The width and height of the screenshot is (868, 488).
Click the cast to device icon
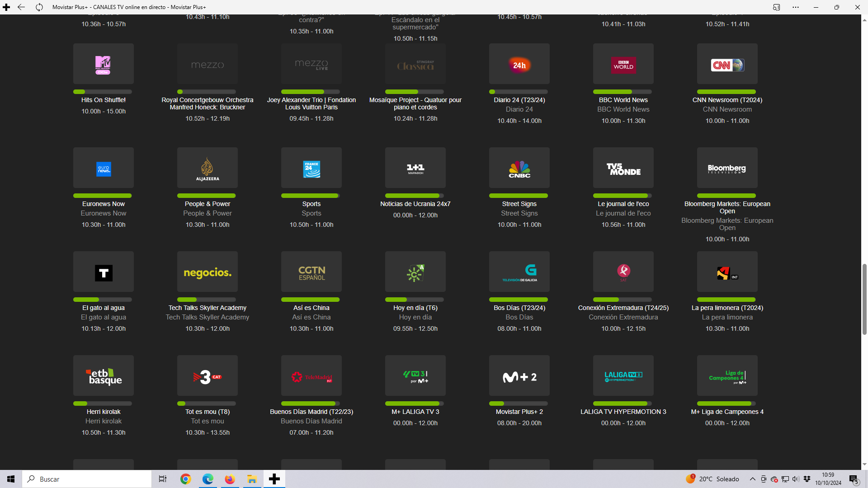(x=777, y=7)
